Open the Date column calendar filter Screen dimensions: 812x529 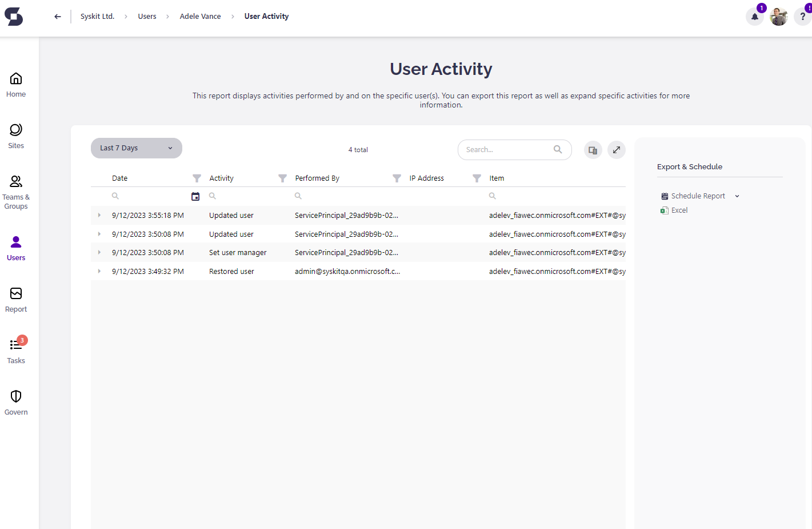tap(195, 196)
